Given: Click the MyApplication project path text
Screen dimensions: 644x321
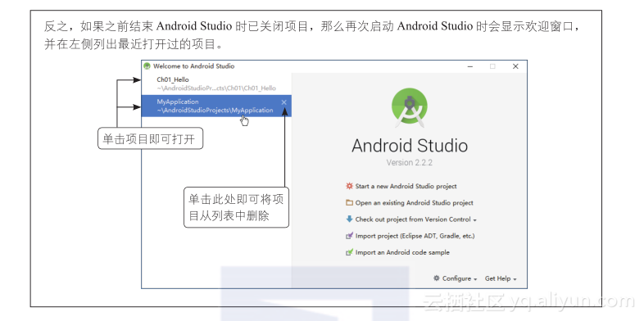Looking at the screenshot, I should pyautogui.click(x=215, y=111).
